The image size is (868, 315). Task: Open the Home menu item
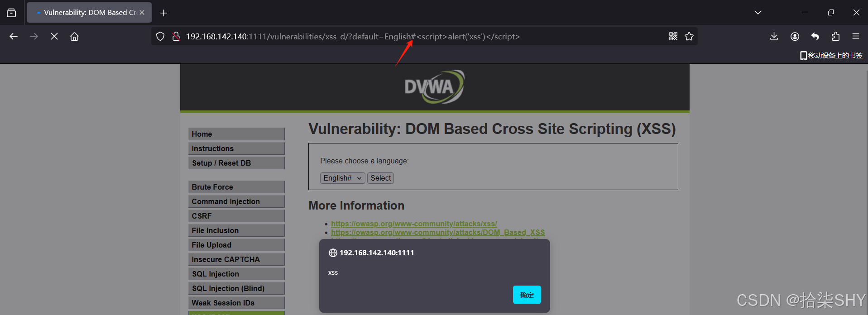click(236, 134)
